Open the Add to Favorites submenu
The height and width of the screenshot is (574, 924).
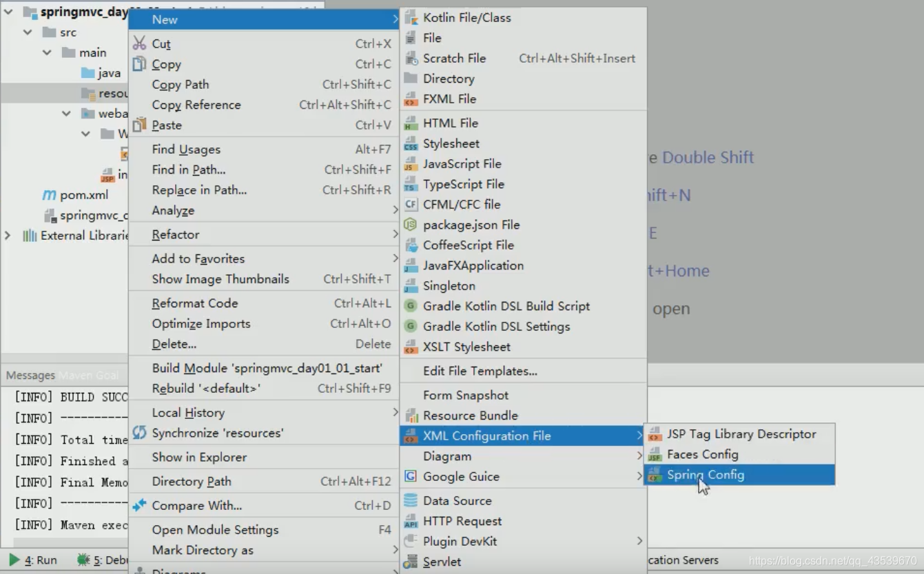tap(264, 258)
